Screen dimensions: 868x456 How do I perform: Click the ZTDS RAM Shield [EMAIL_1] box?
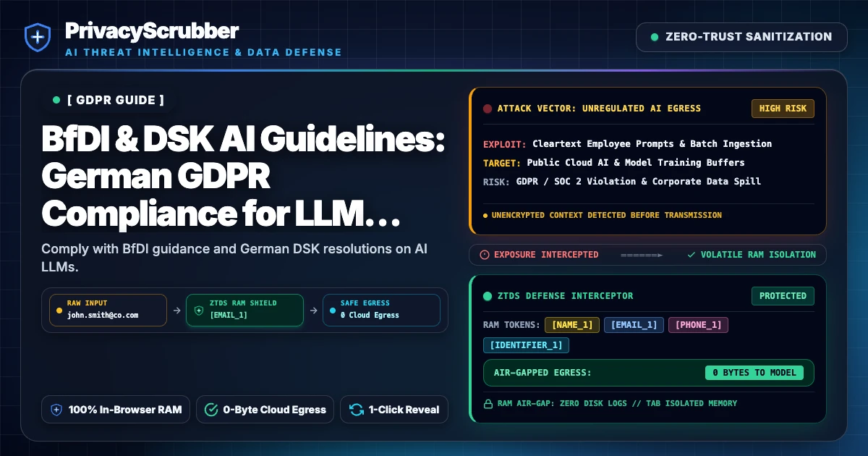coord(244,310)
